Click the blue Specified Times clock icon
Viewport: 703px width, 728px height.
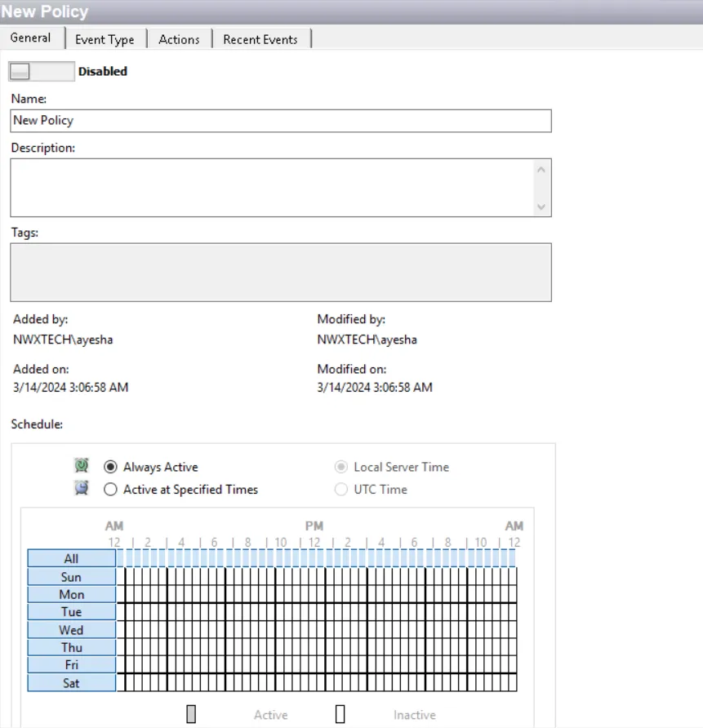[82, 488]
